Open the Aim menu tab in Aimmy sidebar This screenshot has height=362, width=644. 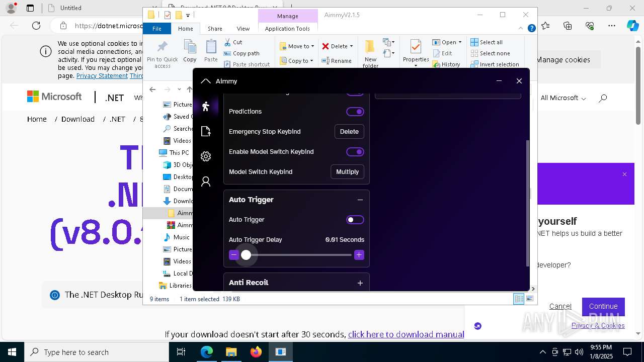pyautogui.click(x=205, y=106)
